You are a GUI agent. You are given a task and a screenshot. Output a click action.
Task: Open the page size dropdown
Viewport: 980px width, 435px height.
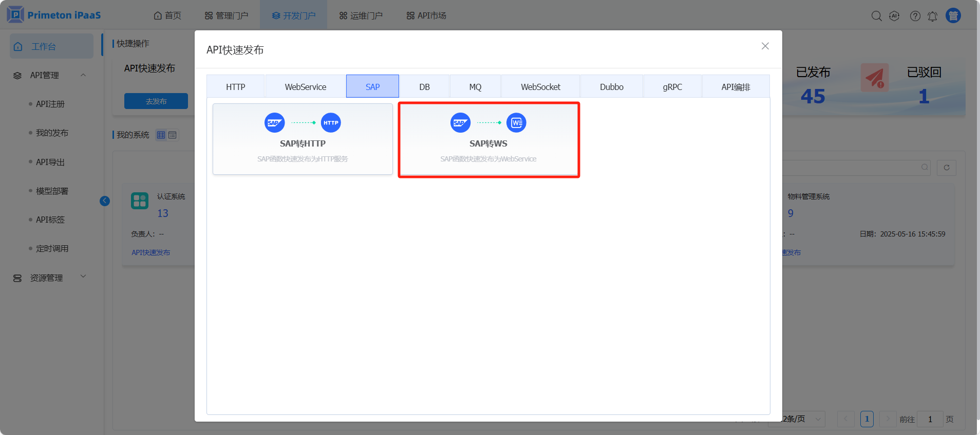pyautogui.click(x=801, y=419)
